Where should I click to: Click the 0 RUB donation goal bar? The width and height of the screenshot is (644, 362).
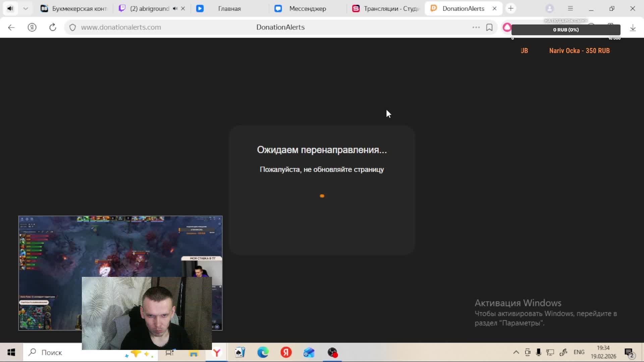566,30
